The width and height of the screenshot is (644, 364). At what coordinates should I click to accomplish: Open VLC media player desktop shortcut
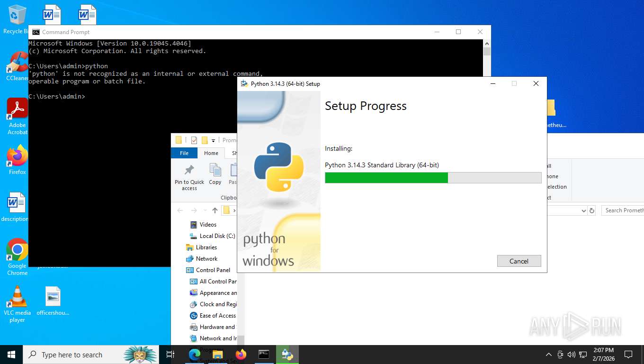pos(17,304)
